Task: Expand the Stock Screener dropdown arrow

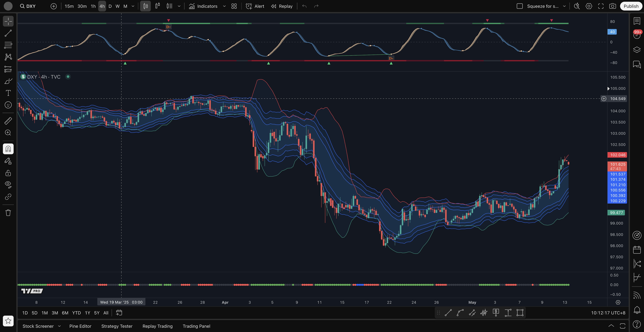Action: tap(59, 326)
